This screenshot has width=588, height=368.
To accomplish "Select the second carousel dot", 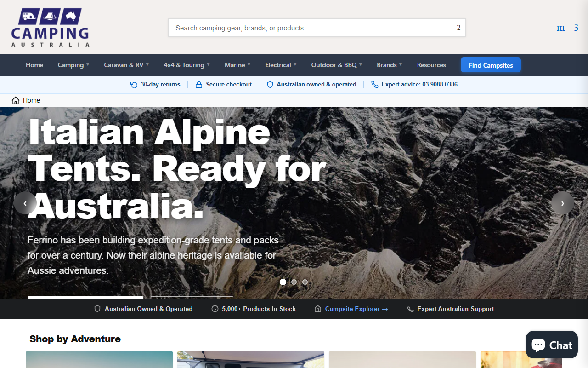I will (294, 282).
